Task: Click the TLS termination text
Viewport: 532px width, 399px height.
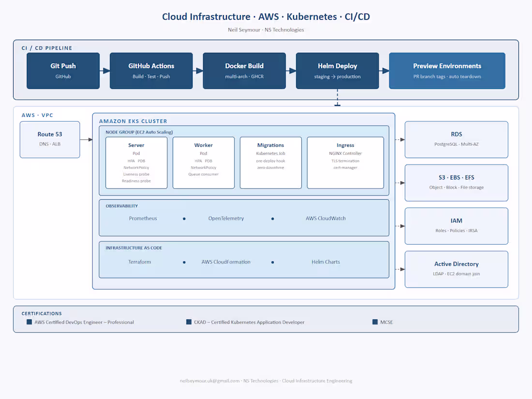Action: coord(345,161)
